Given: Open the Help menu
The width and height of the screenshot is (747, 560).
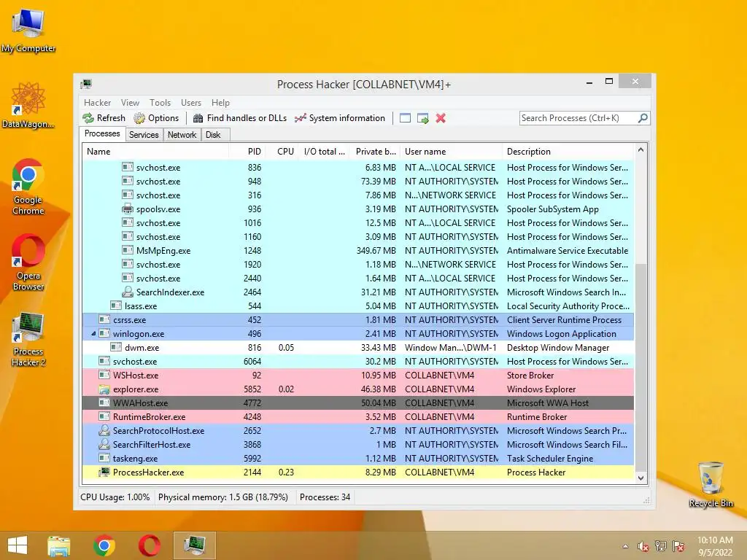Looking at the screenshot, I should click(x=220, y=103).
